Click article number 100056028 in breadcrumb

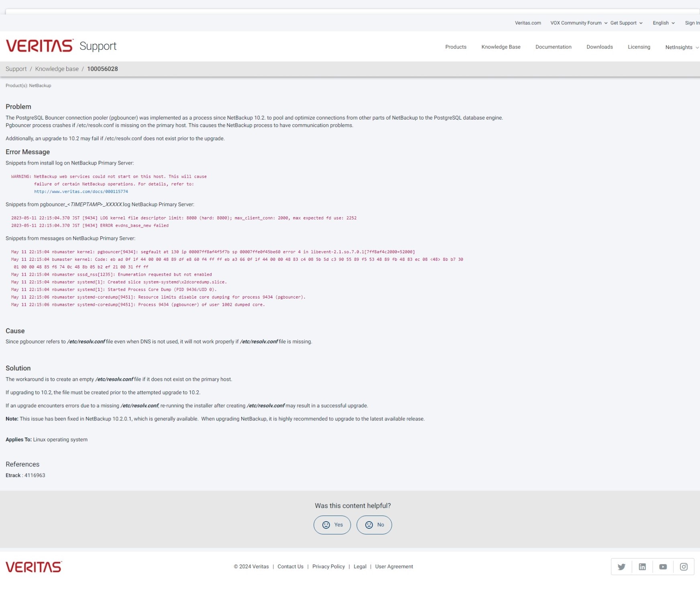tap(102, 69)
